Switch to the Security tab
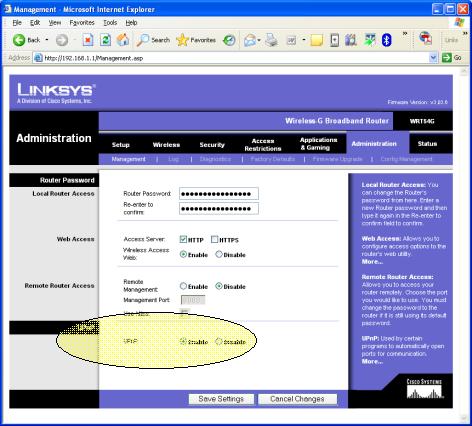 [x=212, y=145]
